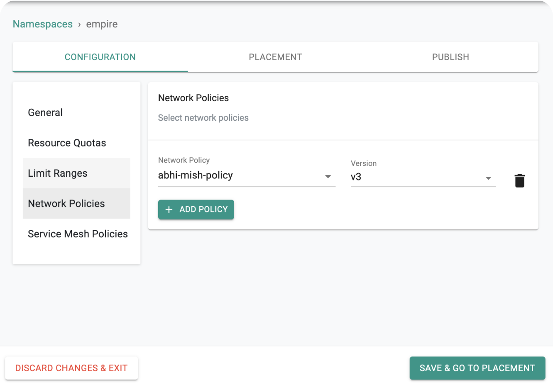Click the Add Policy button
553x392 pixels.
196,209
